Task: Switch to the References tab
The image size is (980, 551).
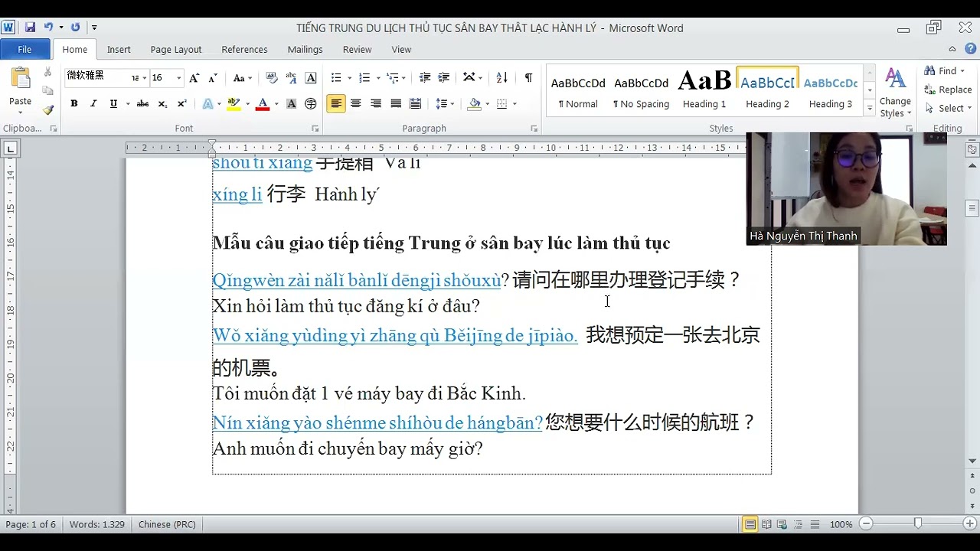Action: pyautogui.click(x=244, y=50)
